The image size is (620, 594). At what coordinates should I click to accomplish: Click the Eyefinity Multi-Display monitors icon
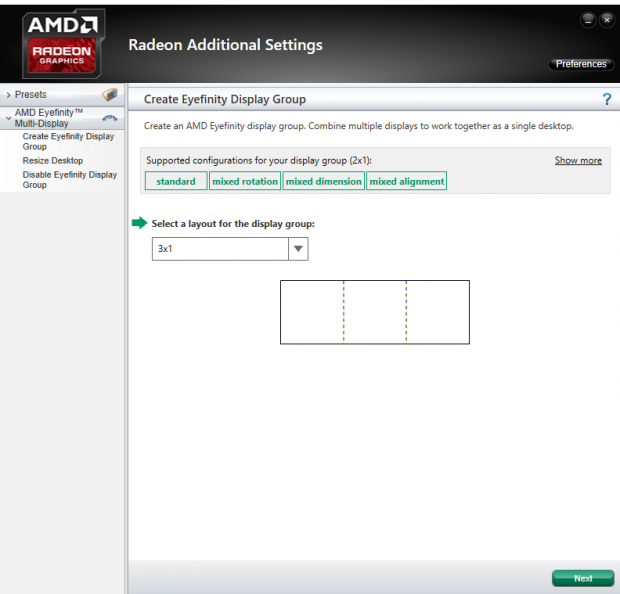[110, 118]
